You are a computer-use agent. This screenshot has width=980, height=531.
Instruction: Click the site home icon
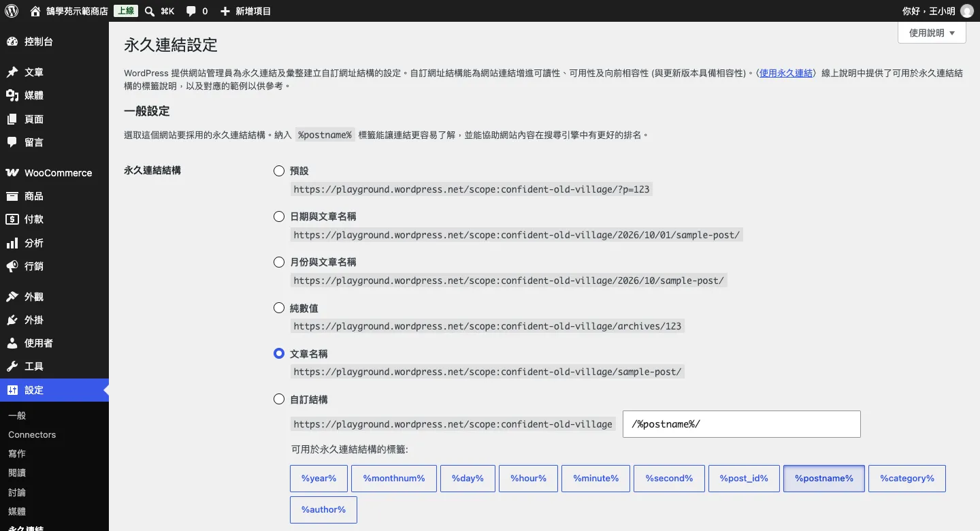pyautogui.click(x=35, y=11)
